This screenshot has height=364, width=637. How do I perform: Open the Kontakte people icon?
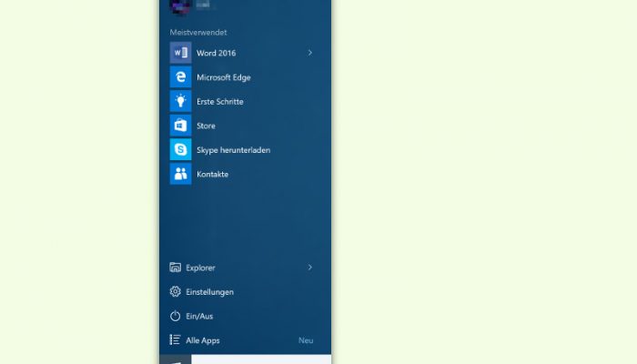tap(180, 174)
